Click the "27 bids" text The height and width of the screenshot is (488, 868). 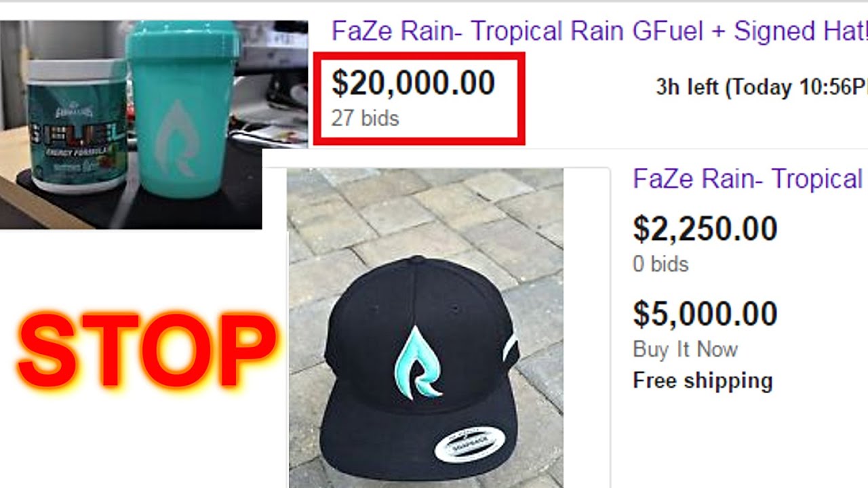point(365,118)
